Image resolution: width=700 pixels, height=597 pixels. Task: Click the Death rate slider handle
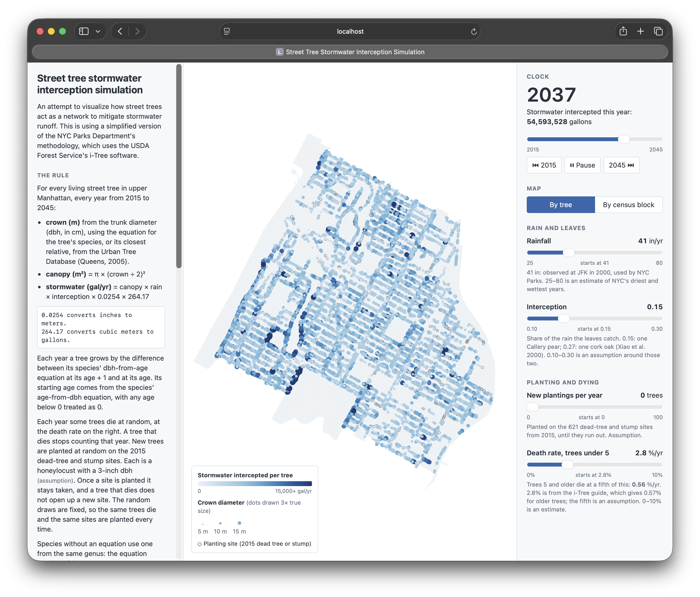pos(567,465)
